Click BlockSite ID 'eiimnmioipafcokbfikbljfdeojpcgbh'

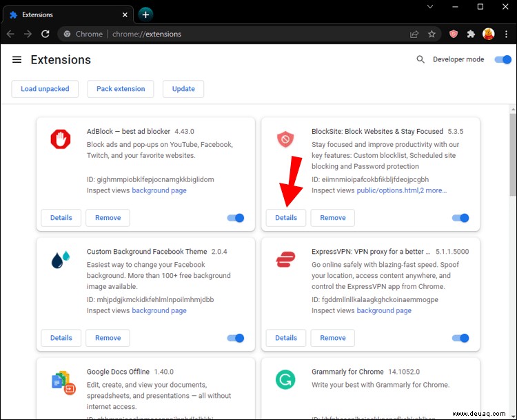coord(375,179)
